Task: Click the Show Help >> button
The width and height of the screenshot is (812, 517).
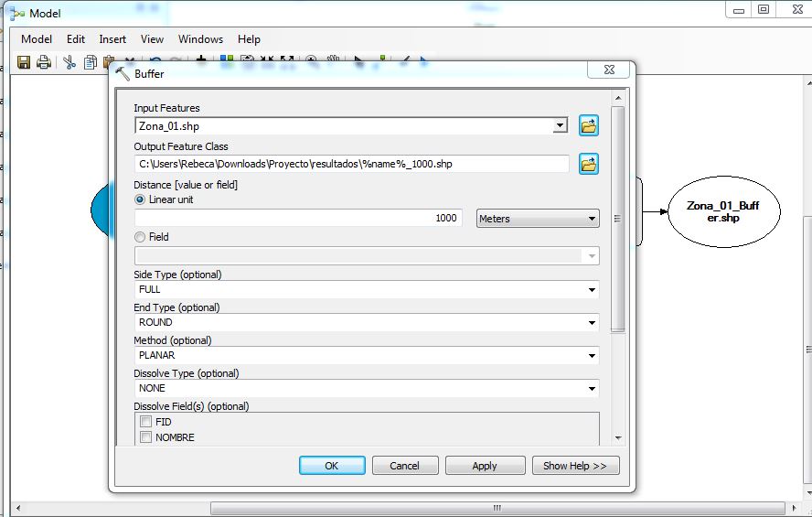Action: tap(574, 466)
